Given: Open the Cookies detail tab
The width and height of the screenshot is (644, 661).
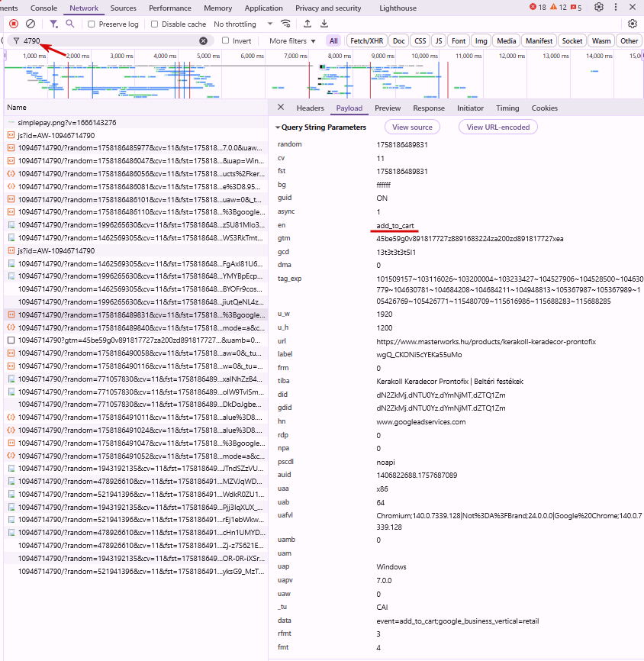Looking at the screenshot, I should [545, 108].
